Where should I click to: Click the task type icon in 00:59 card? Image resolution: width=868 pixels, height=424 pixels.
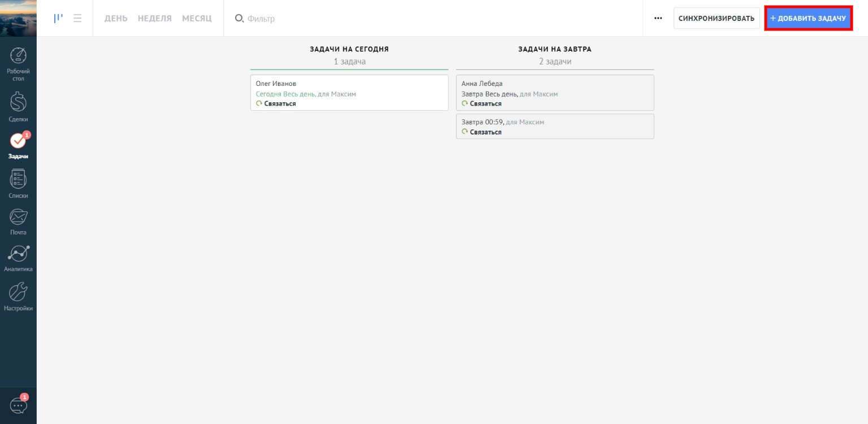(465, 132)
